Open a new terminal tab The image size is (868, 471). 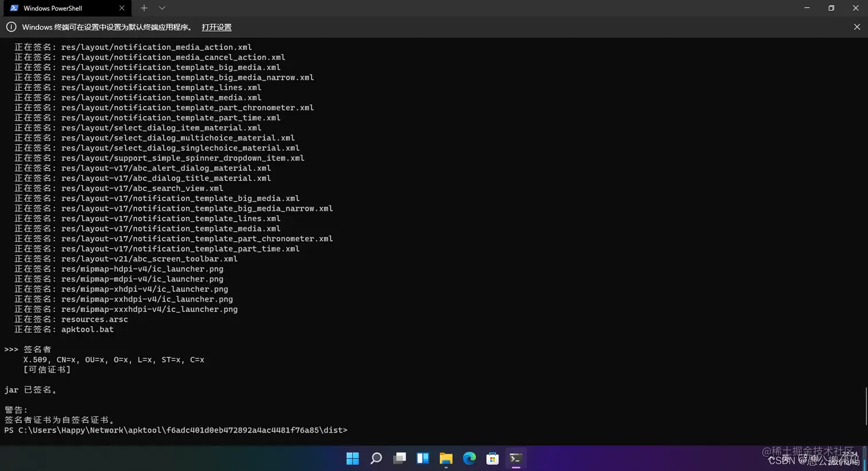coord(144,8)
